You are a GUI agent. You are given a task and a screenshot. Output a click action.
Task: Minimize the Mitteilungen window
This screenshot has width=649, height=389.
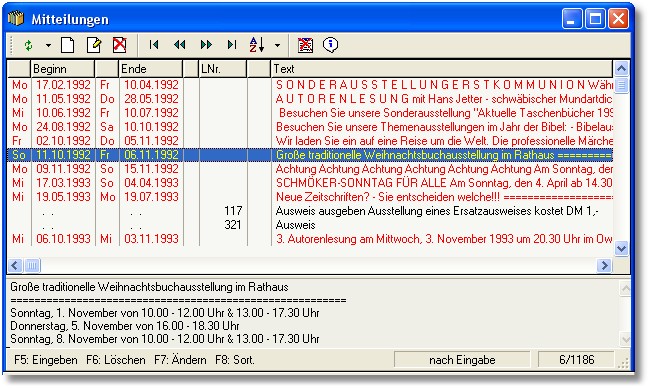(572, 19)
